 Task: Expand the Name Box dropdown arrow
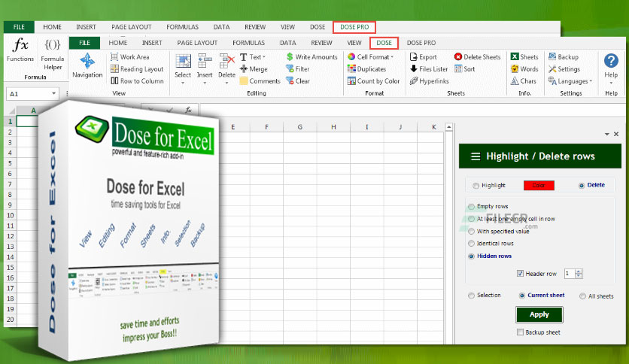tap(53, 93)
